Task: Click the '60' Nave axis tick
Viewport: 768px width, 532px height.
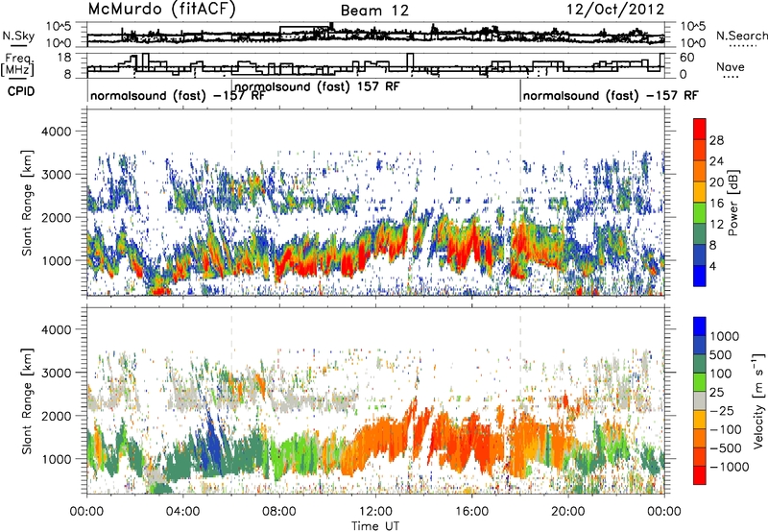Action: pyautogui.click(x=687, y=58)
